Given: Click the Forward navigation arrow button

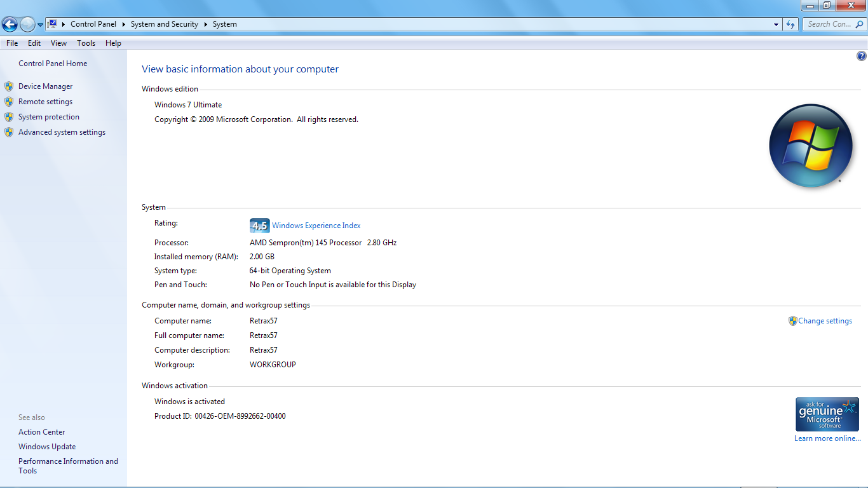Looking at the screenshot, I should [27, 25].
